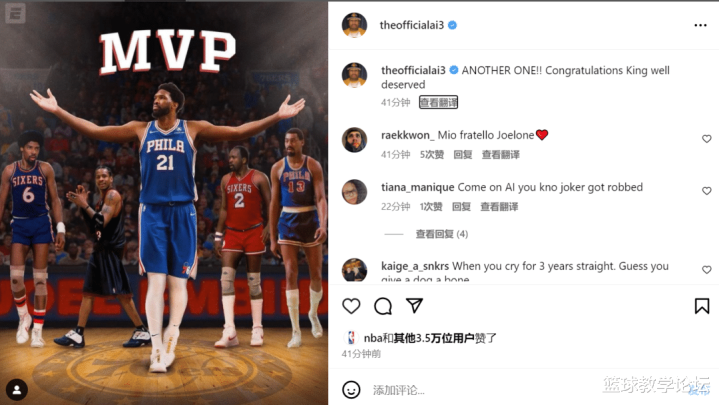Image resolution: width=719 pixels, height=405 pixels.
Task: Click 5次赞 on raekkwon_'s comment
Action: (x=431, y=155)
